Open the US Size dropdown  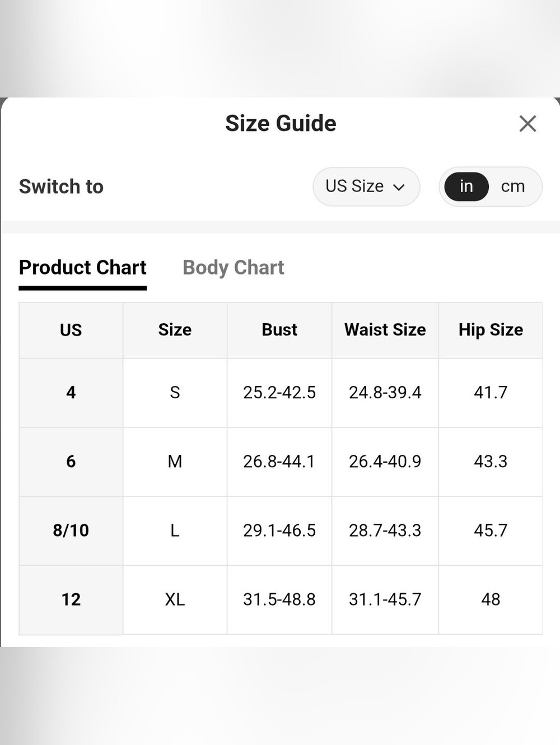(x=366, y=187)
